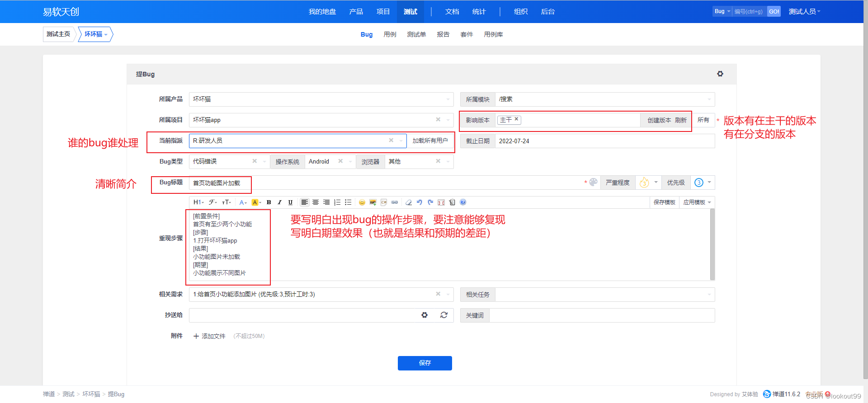Screen dimensions: 868x403
Task: Open 文档 in top navigation
Action: coord(452,12)
